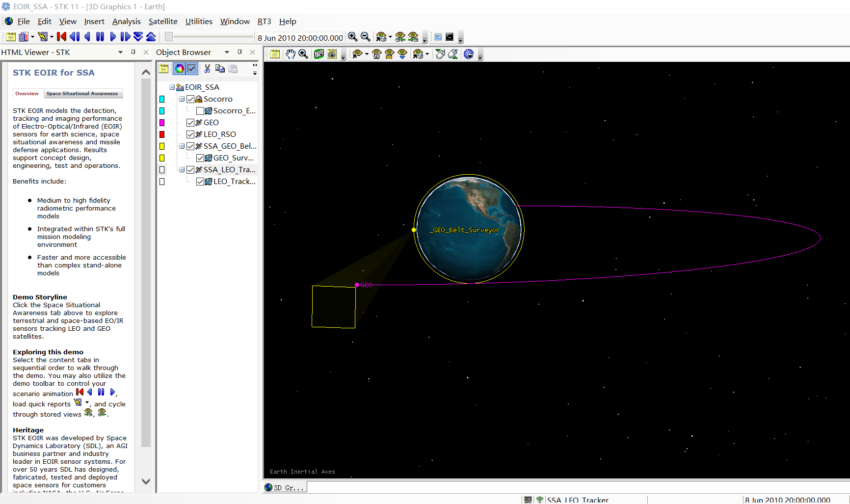Toggle the LEO_Track sensor checkbox
Viewport: 850px width, 504px height.
tap(200, 182)
